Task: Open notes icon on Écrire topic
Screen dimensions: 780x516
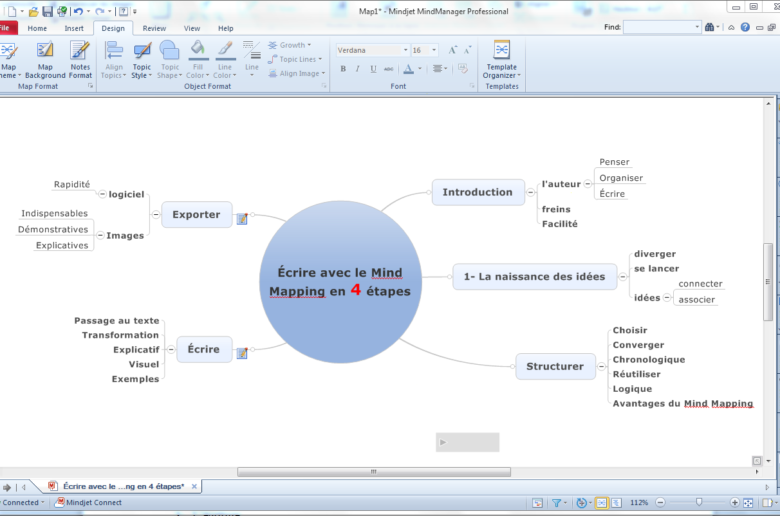Action: point(242,352)
